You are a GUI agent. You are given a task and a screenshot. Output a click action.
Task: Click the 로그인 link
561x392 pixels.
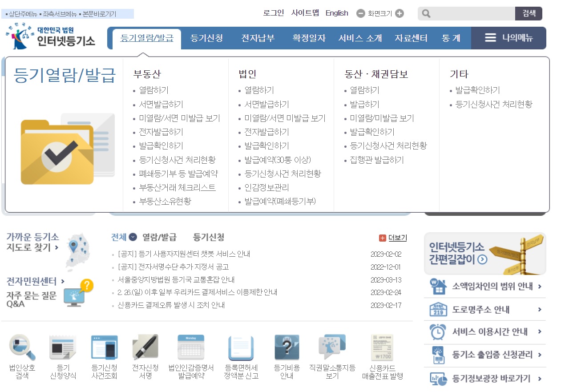(x=273, y=13)
